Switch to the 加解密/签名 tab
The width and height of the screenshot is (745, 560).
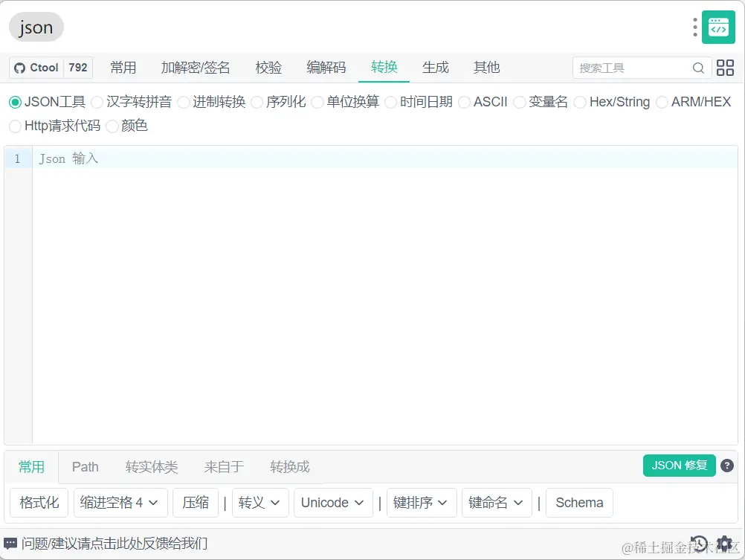tap(196, 68)
